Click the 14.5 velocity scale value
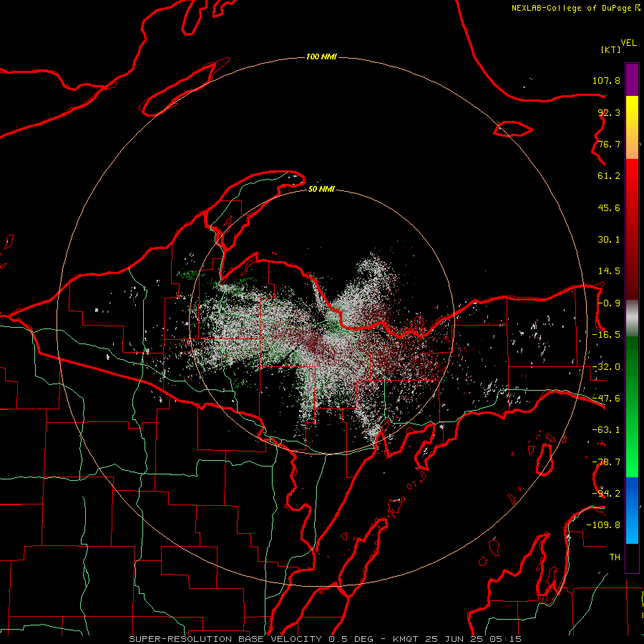This screenshot has height=644, width=644. (x=609, y=271)
